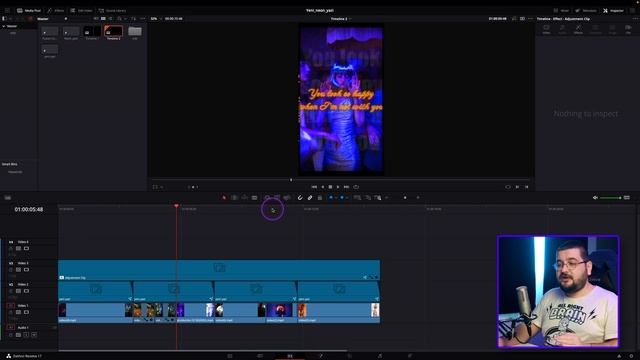The image size is (640, 360).
Task: Open the Edit Index panel
Action: point(81,10)
